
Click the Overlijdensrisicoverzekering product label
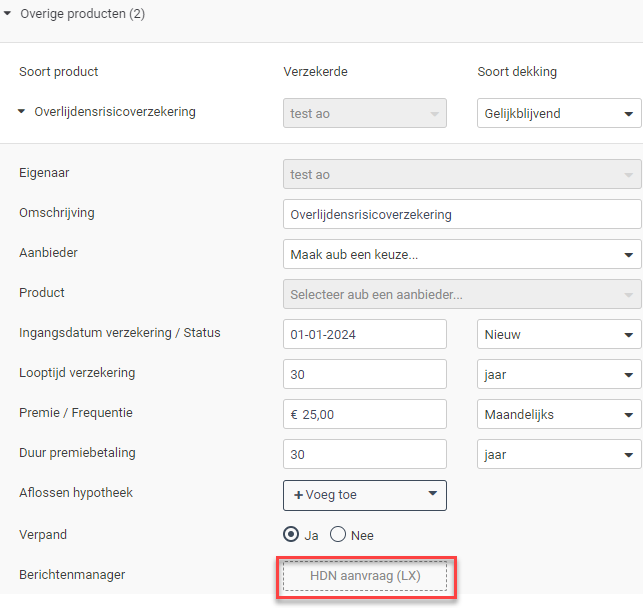115,112
